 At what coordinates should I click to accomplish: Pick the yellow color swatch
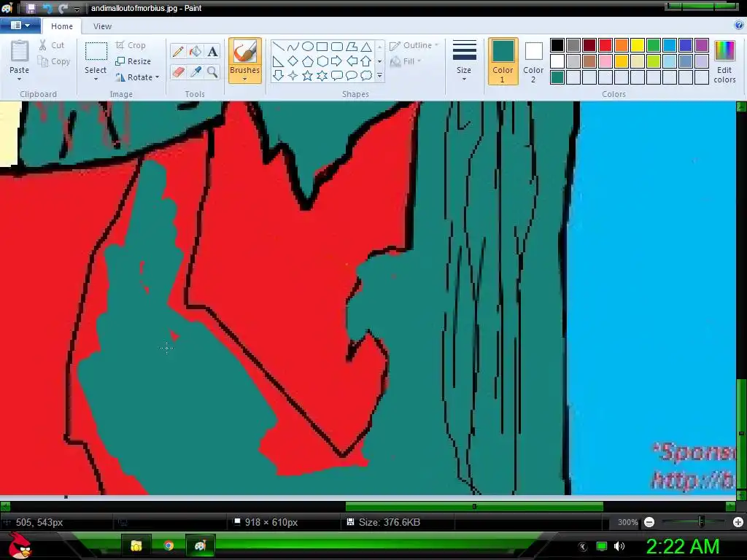click(x=638, y=45)
